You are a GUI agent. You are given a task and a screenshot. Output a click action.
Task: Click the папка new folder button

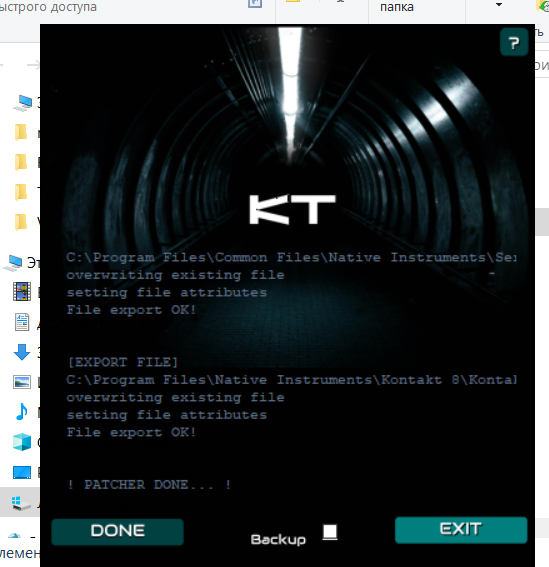397,7
